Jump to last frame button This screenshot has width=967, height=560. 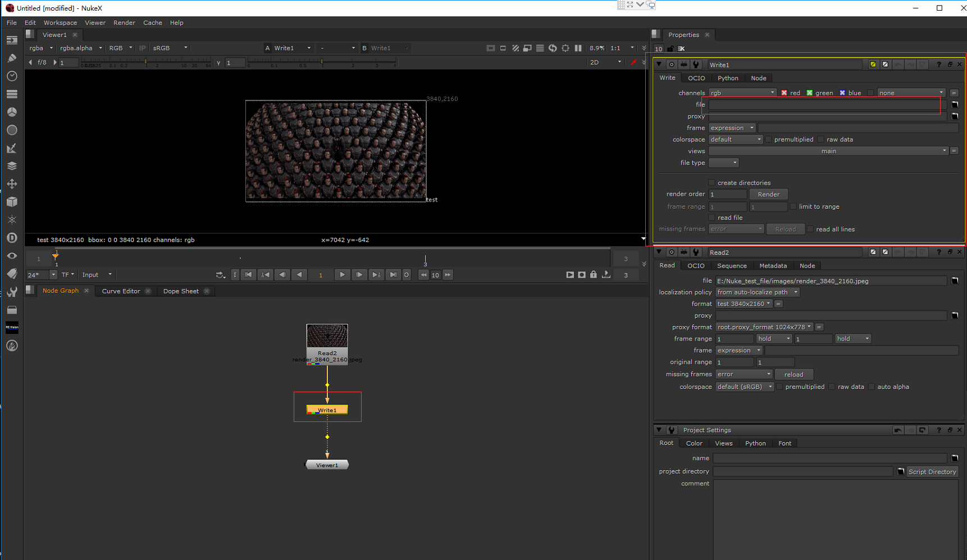pyautogui.click(x=393, y=275)
